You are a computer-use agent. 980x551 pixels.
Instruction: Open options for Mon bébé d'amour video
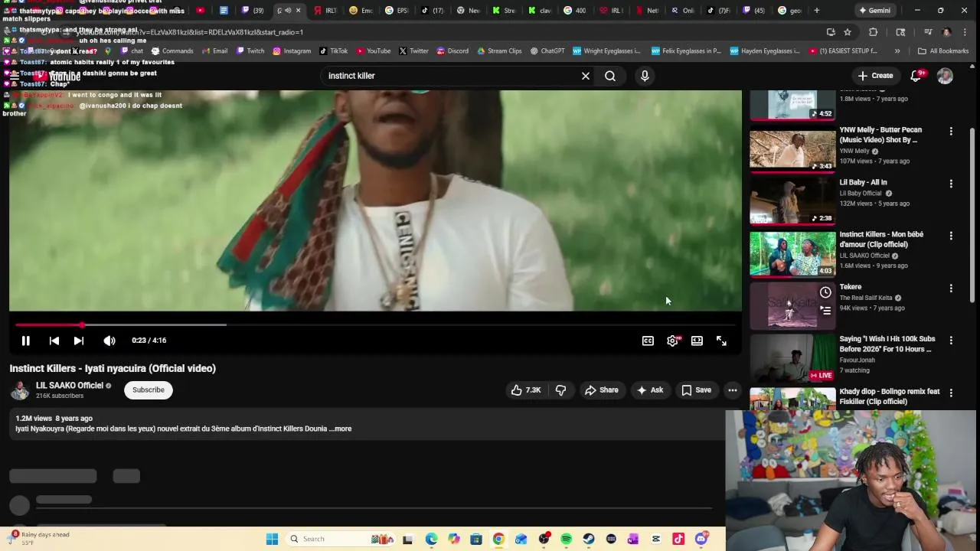951,236
